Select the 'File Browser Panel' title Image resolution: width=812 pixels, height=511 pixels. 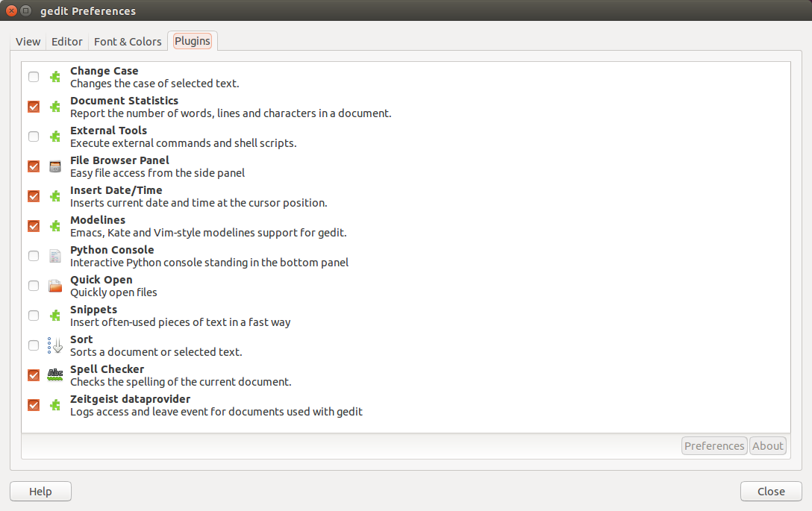[x=119, y=160]
